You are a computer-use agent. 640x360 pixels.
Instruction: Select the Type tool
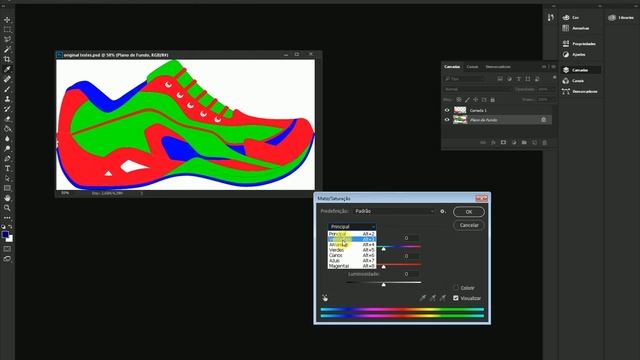point(7,168)
